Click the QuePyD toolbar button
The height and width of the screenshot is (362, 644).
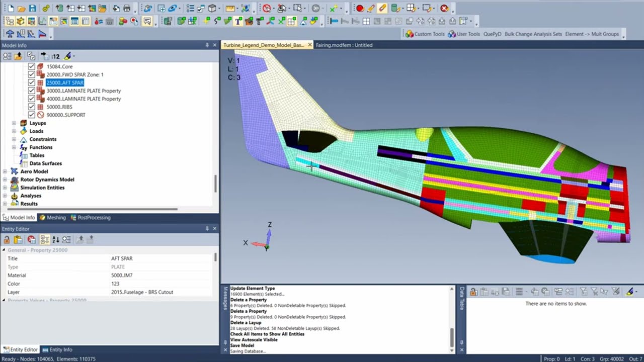pos(493,34)
